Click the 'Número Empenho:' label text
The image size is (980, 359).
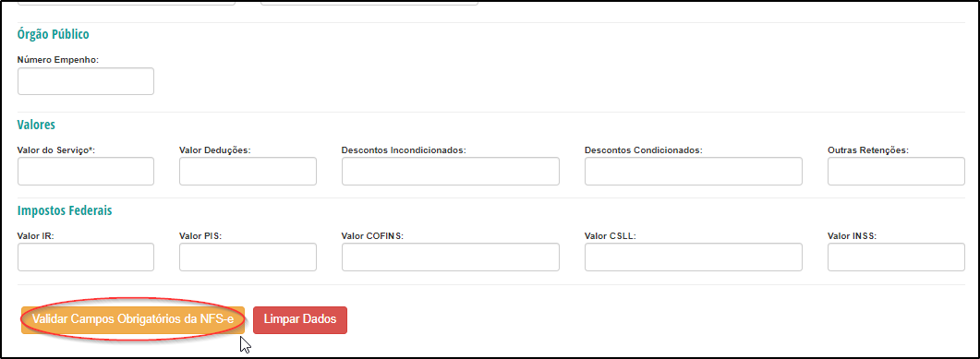[59, 60]
